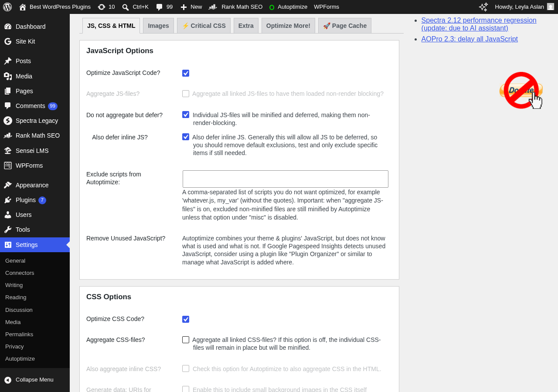This screenshot has height=392, width=558.
Task: Click Leyla Aslan's avatar image
Action: click(x=551, y=7)
